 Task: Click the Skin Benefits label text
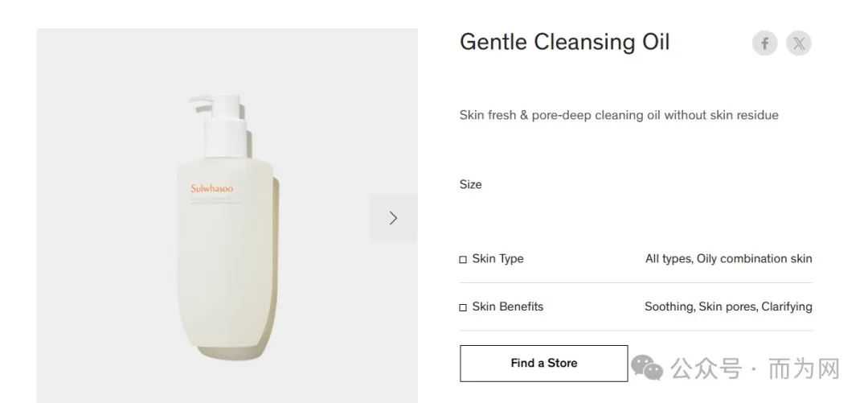pos(508,306)
